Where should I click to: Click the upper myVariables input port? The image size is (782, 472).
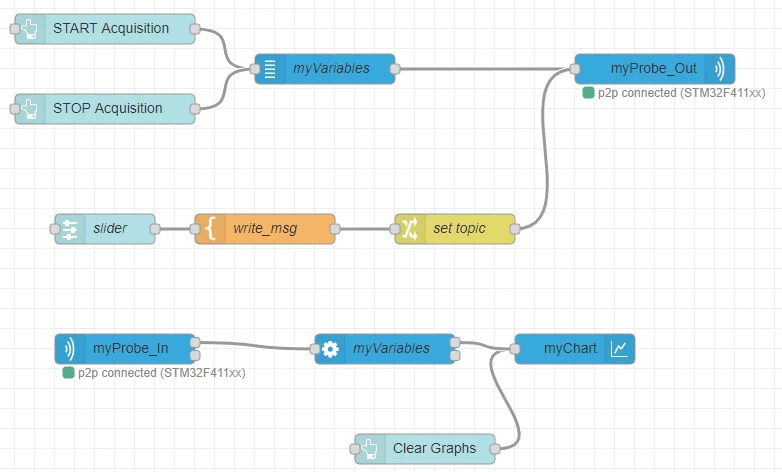click(255, 69)
